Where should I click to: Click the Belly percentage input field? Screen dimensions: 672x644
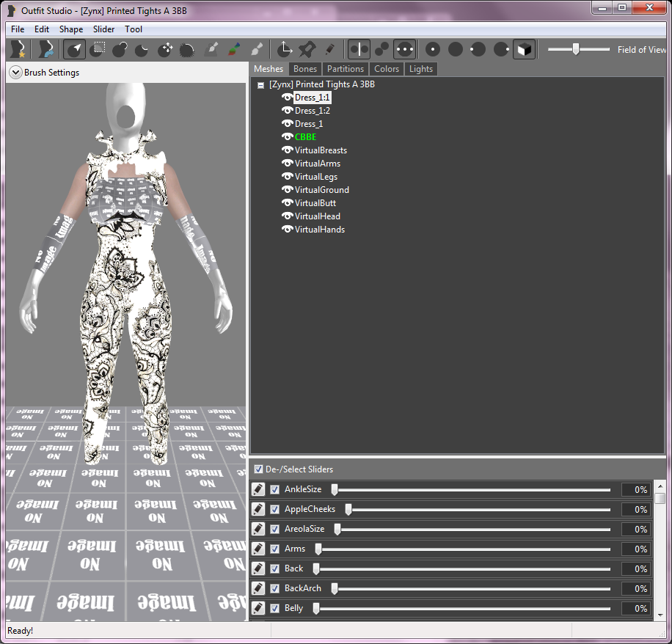(x=637, y=609)
